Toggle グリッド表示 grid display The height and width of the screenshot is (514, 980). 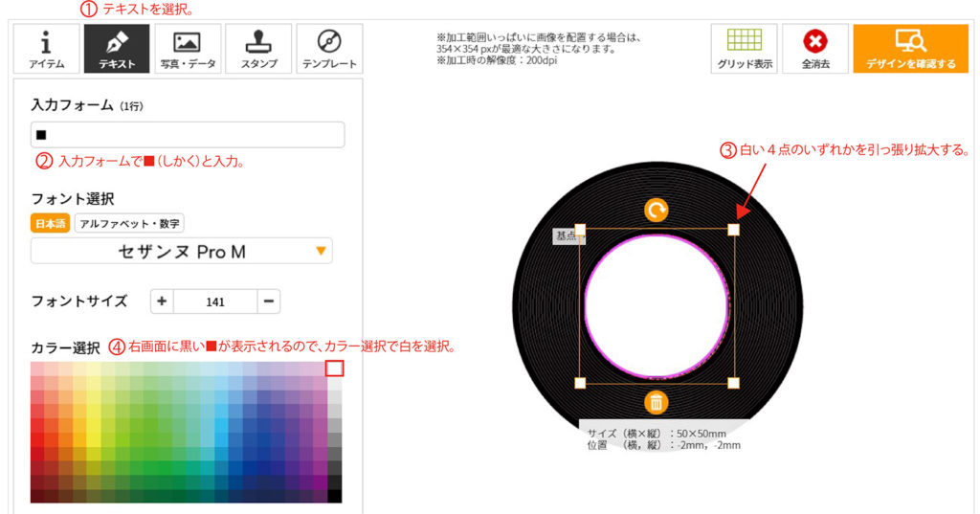pos(745,49)
